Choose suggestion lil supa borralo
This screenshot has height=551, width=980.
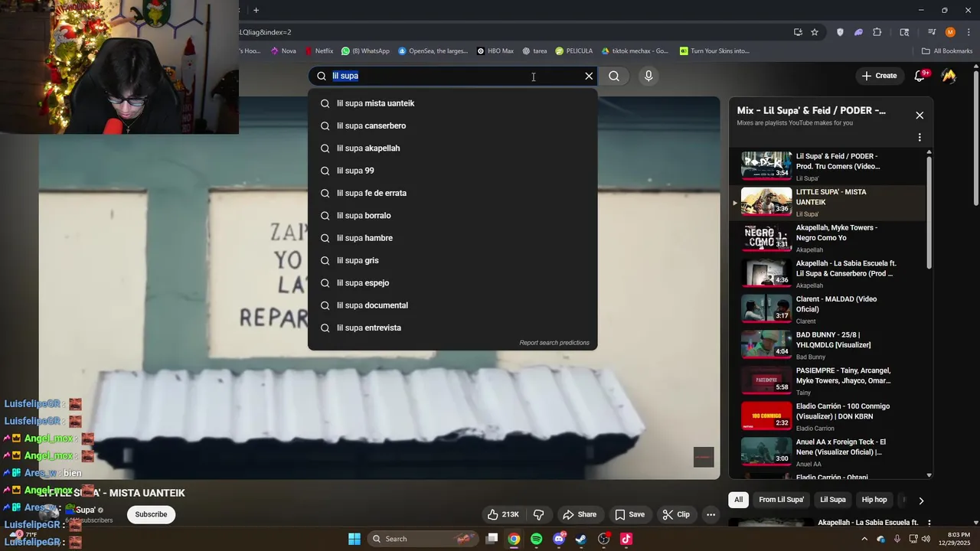click(452, 216)
